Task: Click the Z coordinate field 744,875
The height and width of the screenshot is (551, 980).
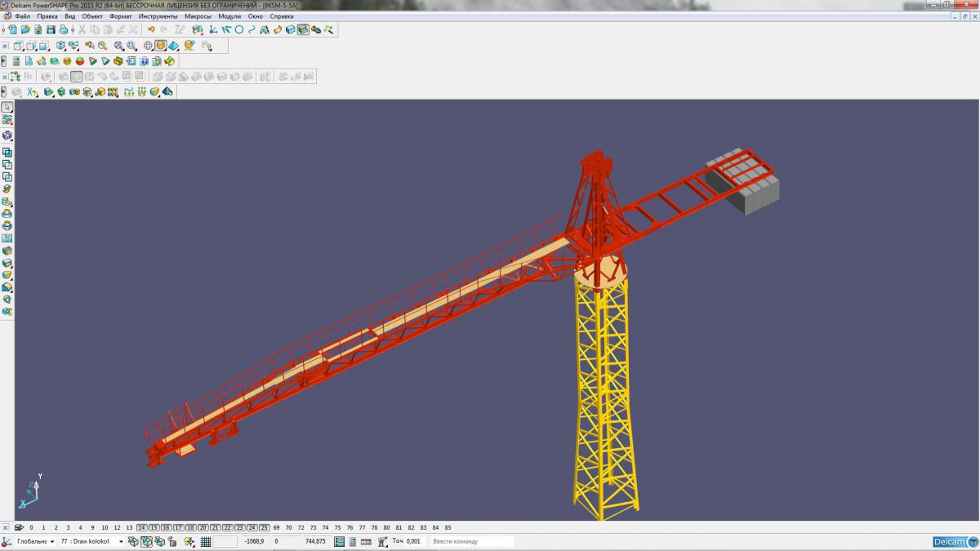Action: pos(315,541)
